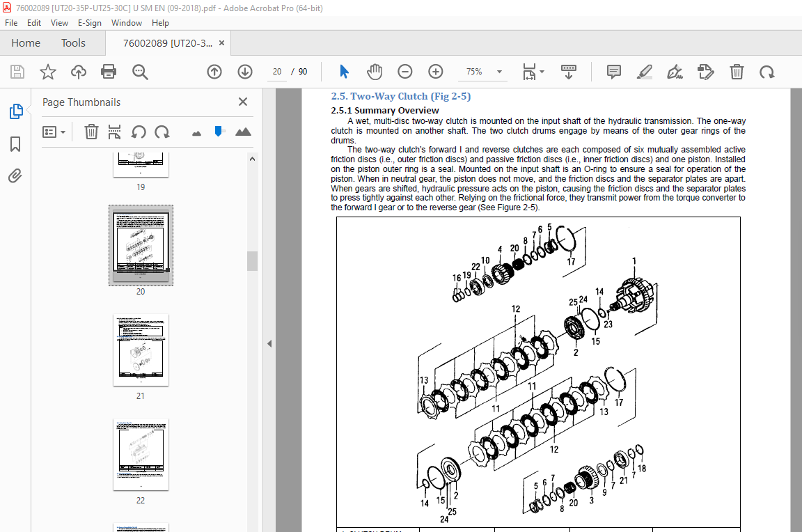802x532 pixels.
Task: Click the page arrangement icon in thumbnails panel
Action: point(115,132)
